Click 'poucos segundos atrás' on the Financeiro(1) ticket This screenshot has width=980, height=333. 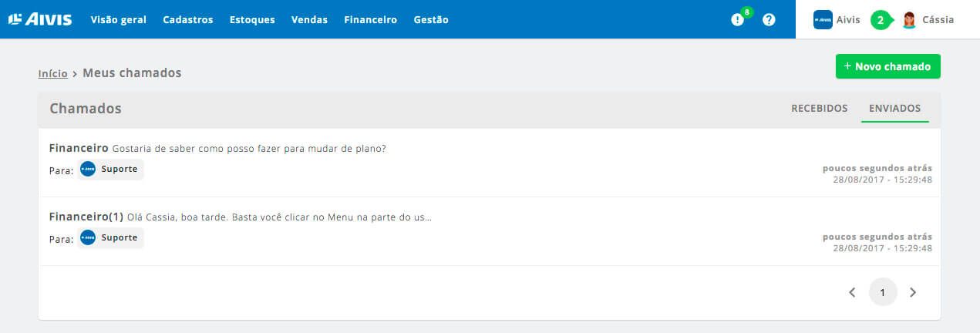(x=877, y=237)
